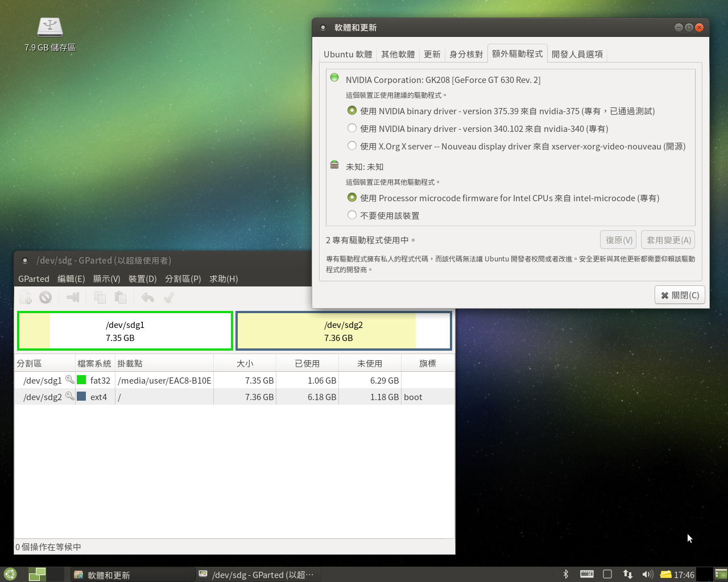Click the 關閉(C) button

680,295
